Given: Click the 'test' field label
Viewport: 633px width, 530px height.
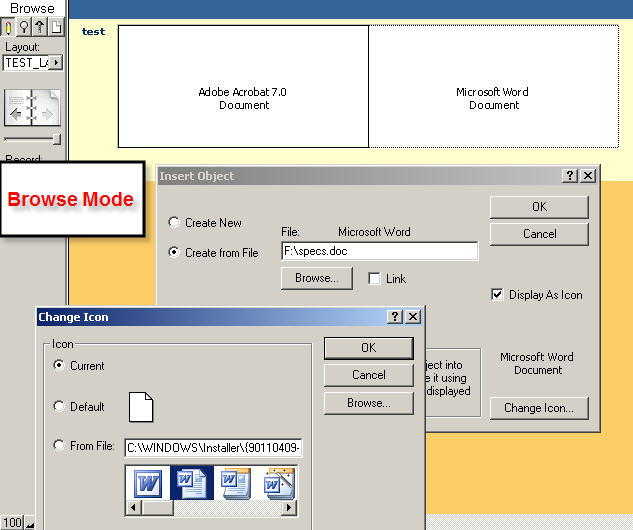Looking at the screenshot, I should [x=93, y=31].
